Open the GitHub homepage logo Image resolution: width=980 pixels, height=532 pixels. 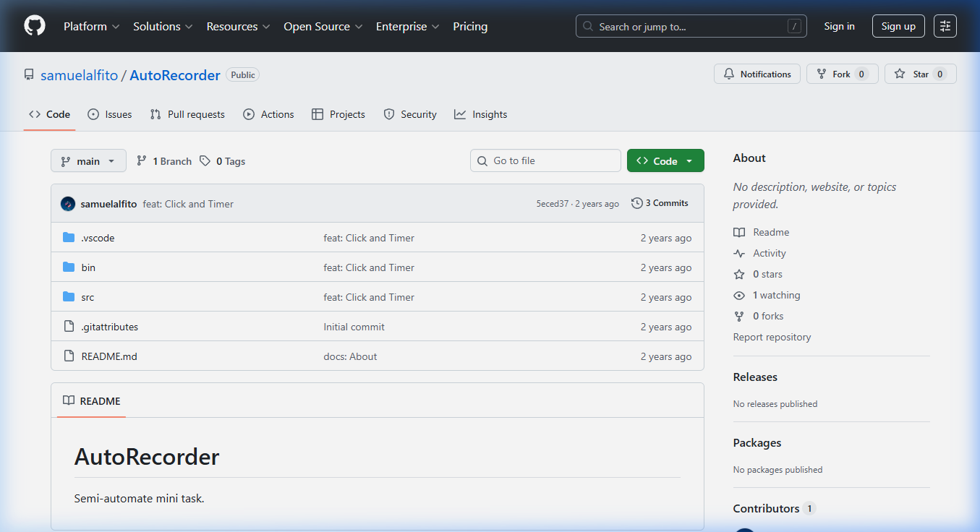pyautogui.click(x=35, y=26)
